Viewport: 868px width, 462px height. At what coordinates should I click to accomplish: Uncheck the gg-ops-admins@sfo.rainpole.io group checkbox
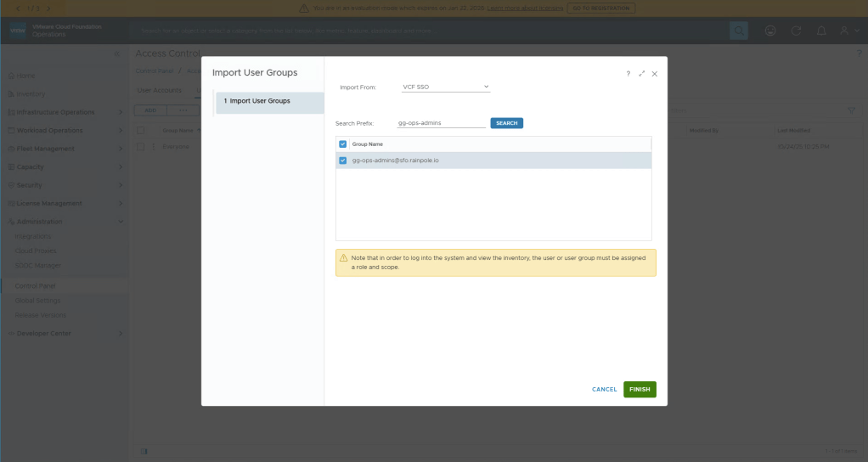[343, 161]
